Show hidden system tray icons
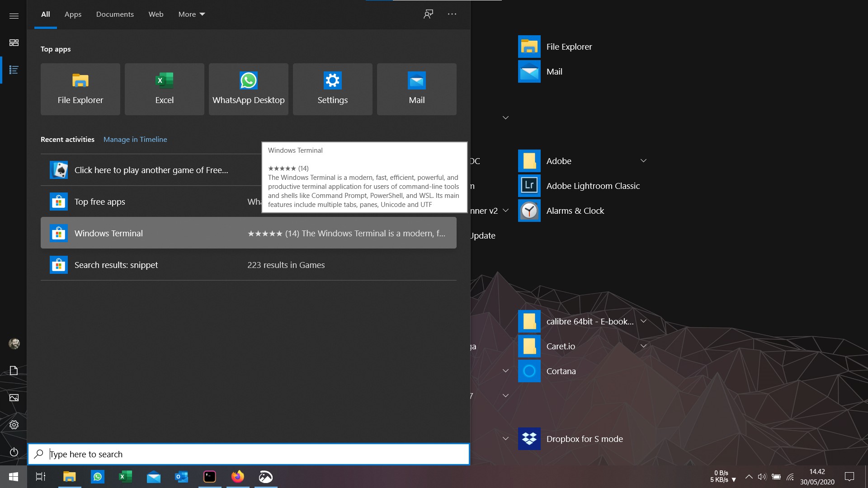 pyautogui.click(x=749, y=477)
